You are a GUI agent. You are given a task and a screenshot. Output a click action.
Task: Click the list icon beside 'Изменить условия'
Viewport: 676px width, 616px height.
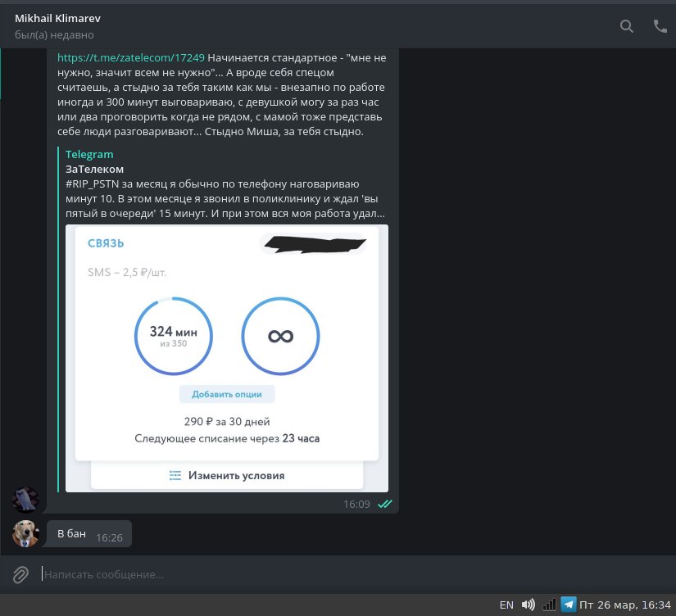click(175, 475)
